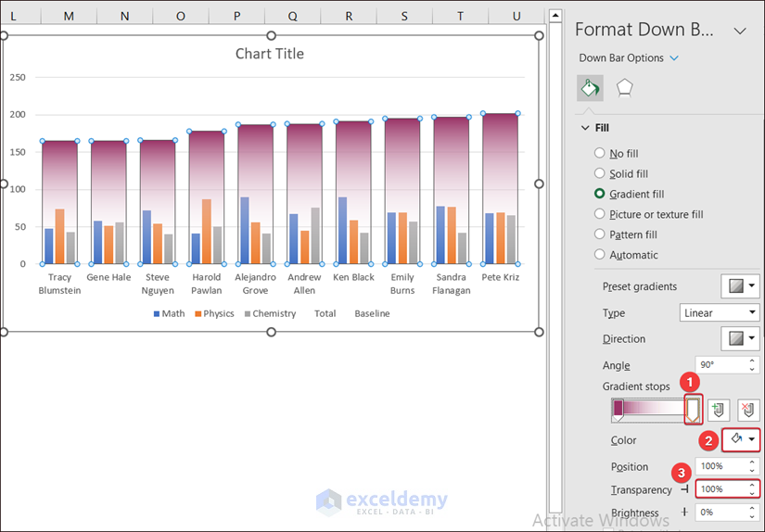Click the Transparency slider handle

tap(685, 489)
